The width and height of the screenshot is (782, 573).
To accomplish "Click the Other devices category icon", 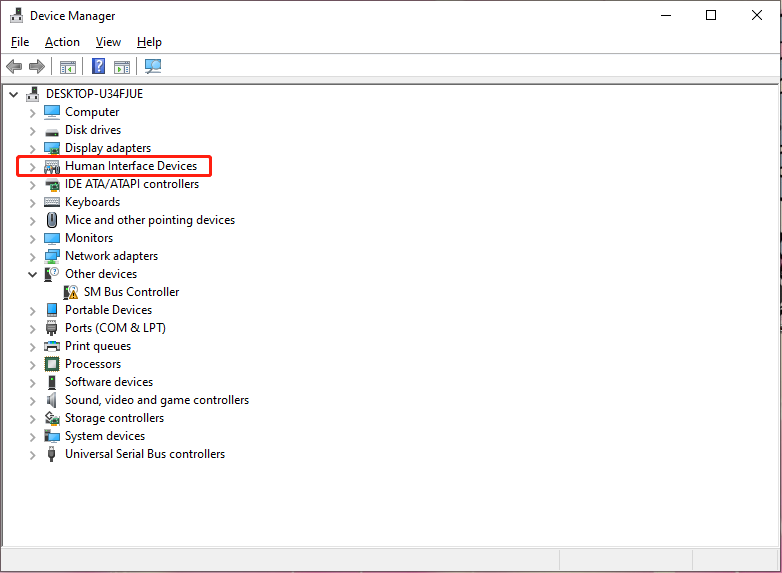I will pyautogui.click(x=52, y=274).
